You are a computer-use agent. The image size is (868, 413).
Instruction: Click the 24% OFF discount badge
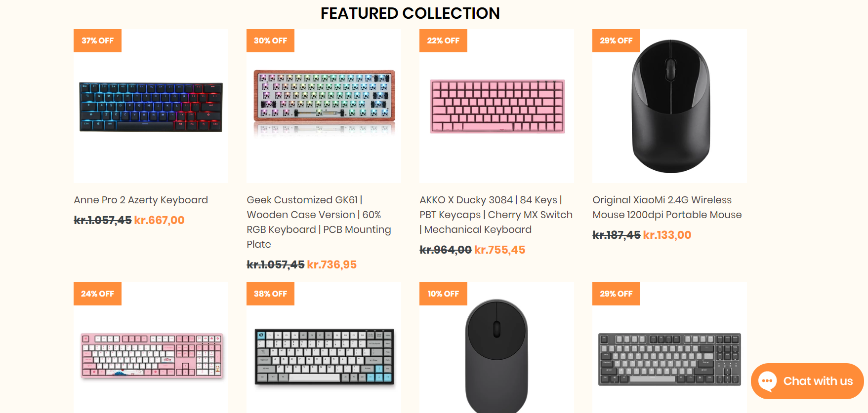tap(97, 294)
